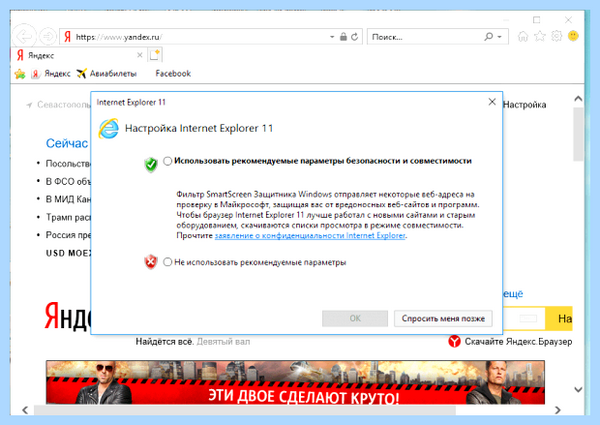Viewport: 600px width, 425px height.
Task: Click the Севастополь location link
Action: [59, 105]
